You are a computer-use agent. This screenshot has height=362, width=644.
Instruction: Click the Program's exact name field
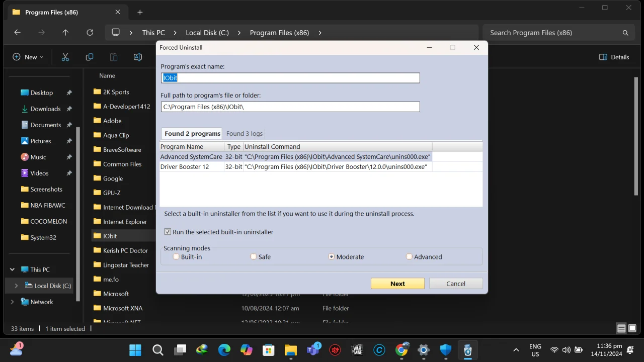tap(290, 78)
